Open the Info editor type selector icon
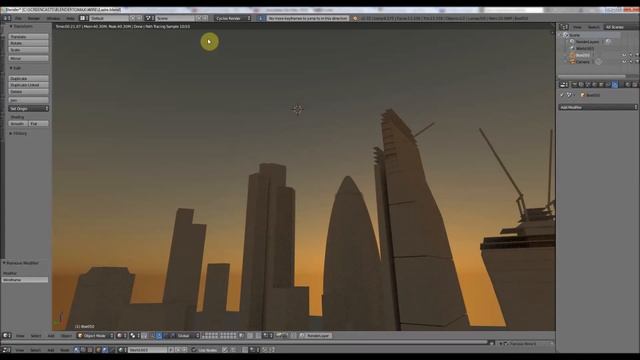The height and width of the screenshot is (360, 640). [x=7, y=18]
